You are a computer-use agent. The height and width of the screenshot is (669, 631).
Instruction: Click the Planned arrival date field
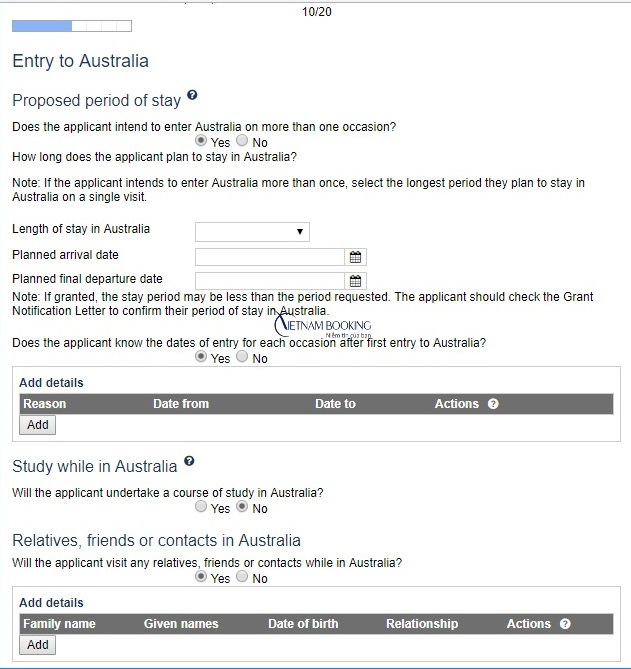pos(270,256)
